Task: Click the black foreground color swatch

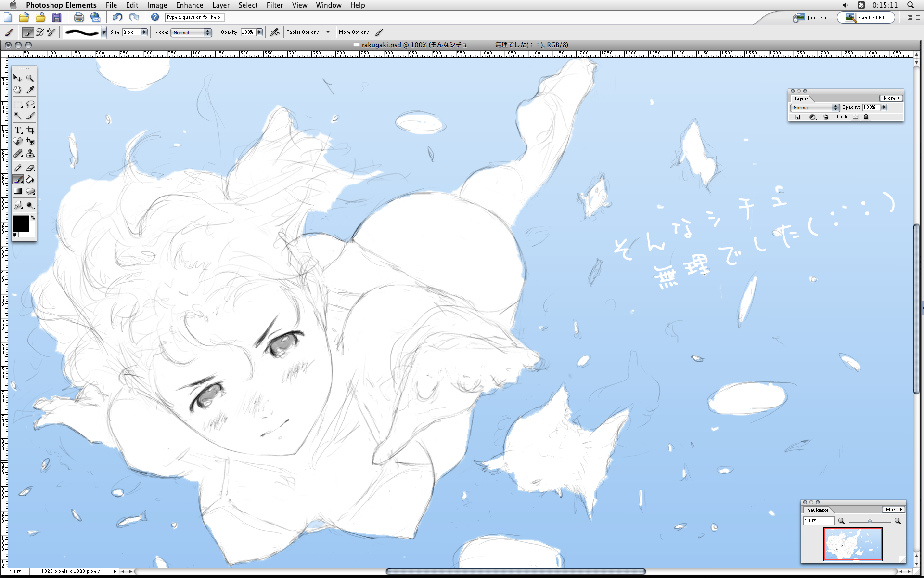Action: [x=21, y=224]
